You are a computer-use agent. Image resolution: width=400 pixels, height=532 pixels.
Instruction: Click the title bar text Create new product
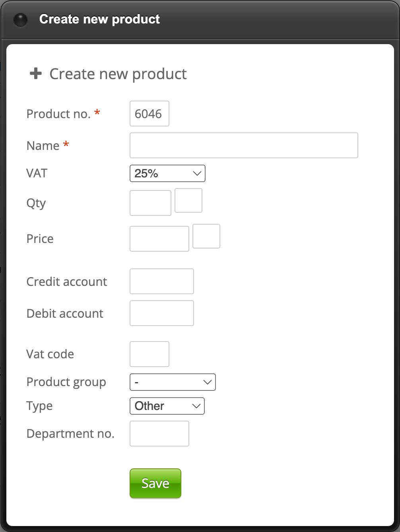(99, 19)
